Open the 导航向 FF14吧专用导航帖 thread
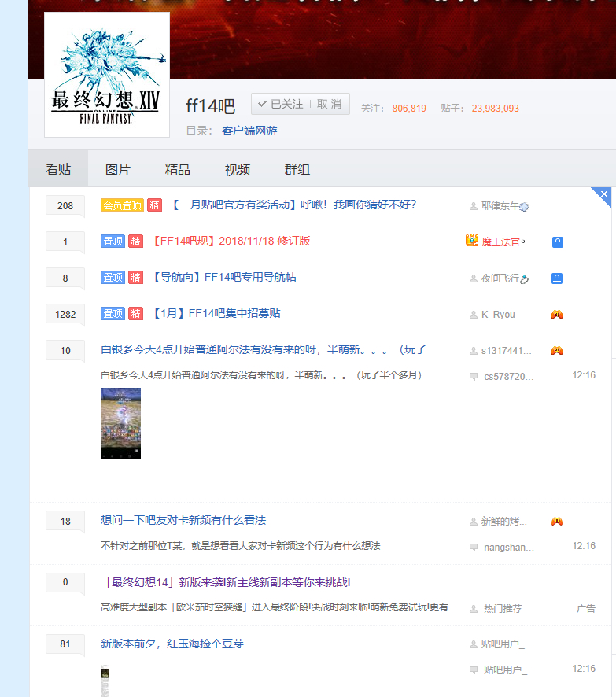 [x=224, y=278]
